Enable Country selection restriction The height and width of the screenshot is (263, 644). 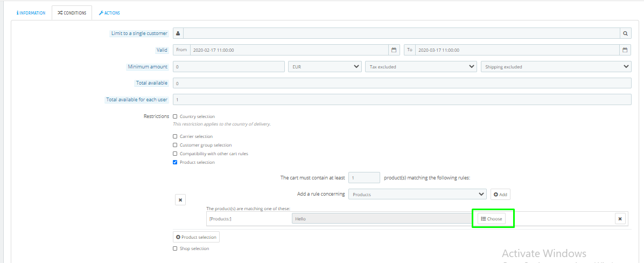(x=176, y=116)
